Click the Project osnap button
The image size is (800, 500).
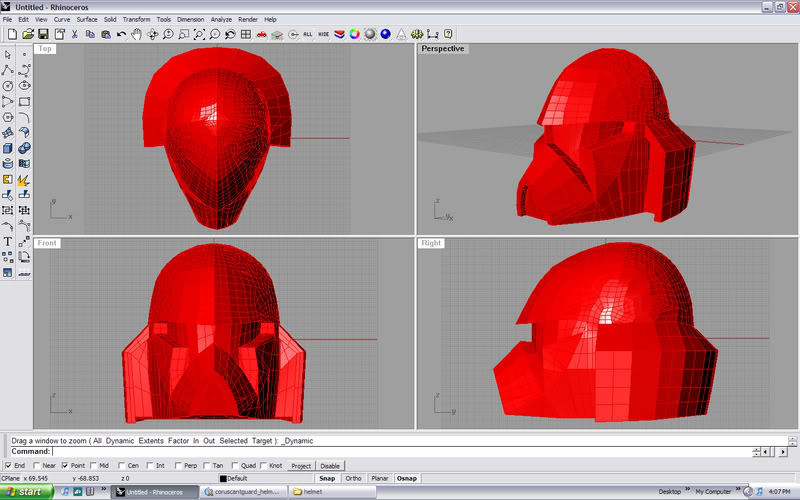[301, 466]
